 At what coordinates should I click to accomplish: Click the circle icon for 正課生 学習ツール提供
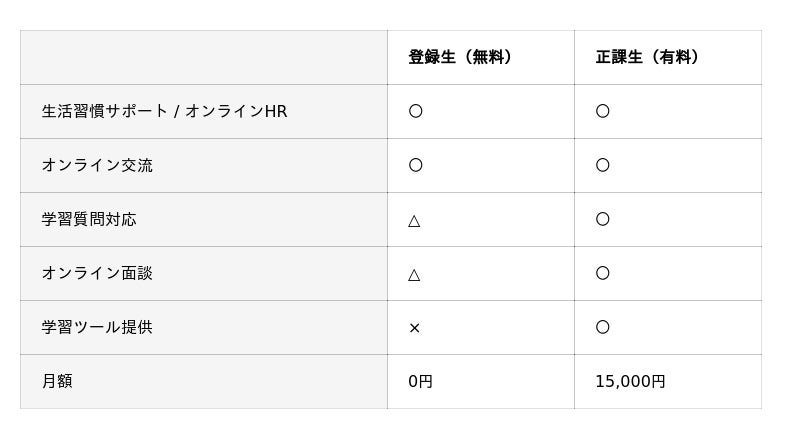pyautogui.click(x=602, y=328)
